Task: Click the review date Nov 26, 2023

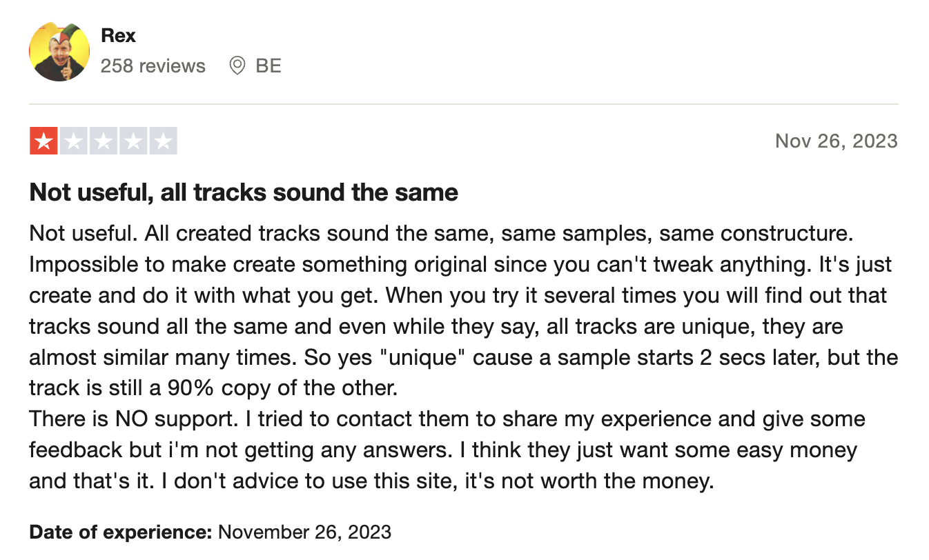Action: point(836,141)
